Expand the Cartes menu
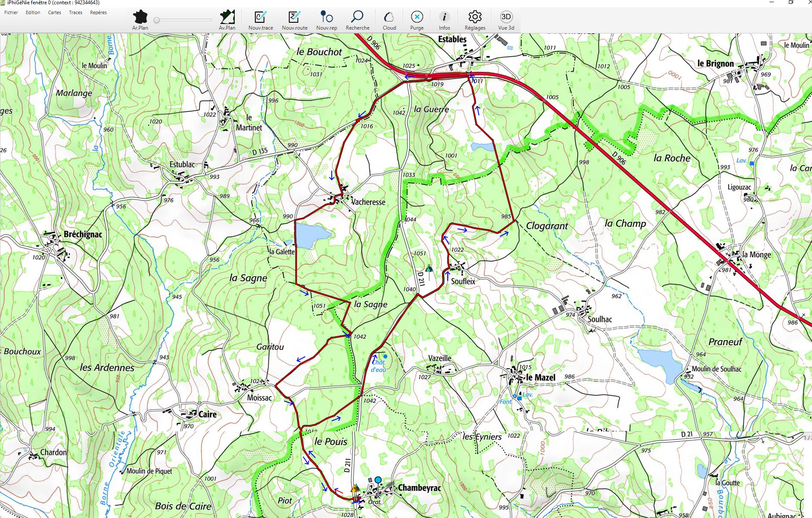 pyautogui.click(x=55, y=12)
